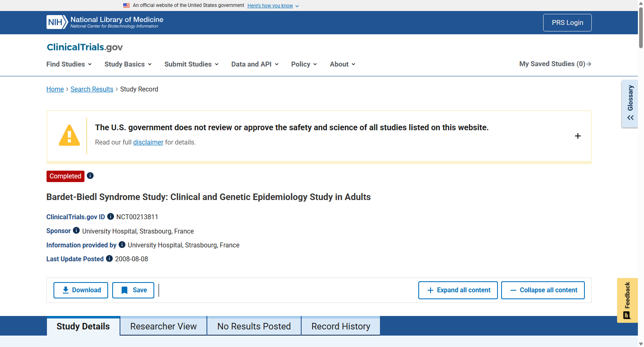Return to Search Results breadcrumb link
Image resolution: width=644 pixels, height=347 pixels.
coord(92,89)
